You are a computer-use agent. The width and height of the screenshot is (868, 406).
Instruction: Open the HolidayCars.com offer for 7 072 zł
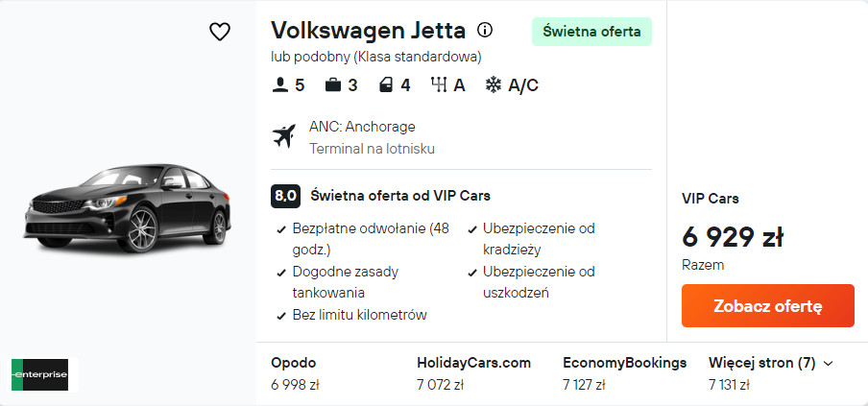click(474, 373)
